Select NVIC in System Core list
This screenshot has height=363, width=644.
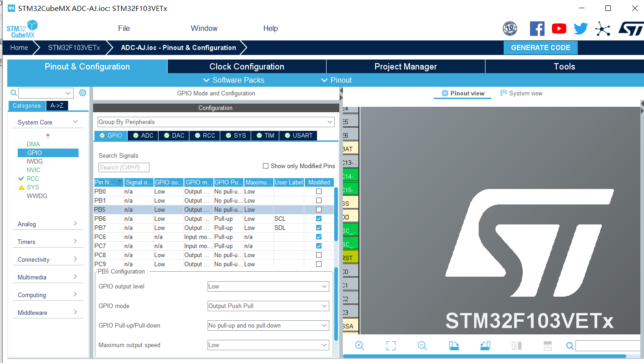(34, 170)
